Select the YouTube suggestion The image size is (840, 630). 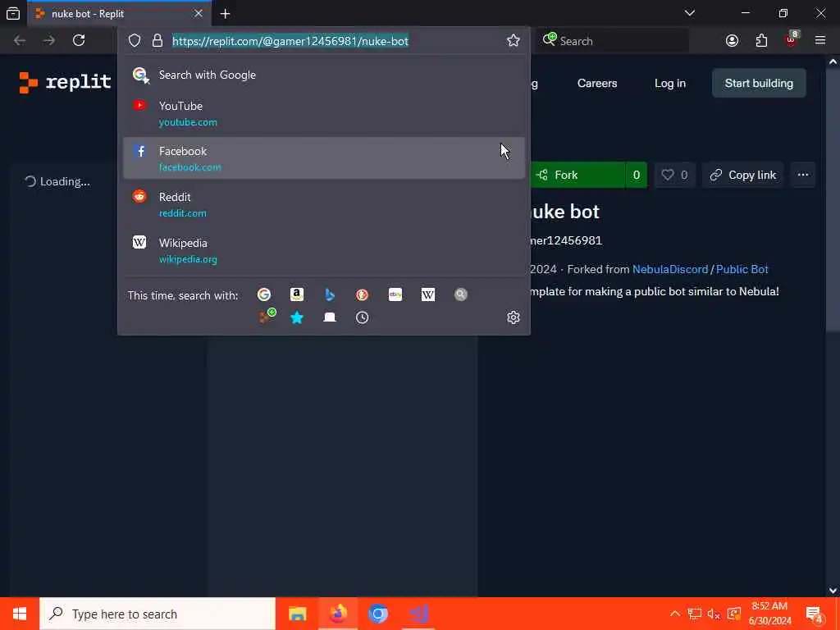[323, 113]
